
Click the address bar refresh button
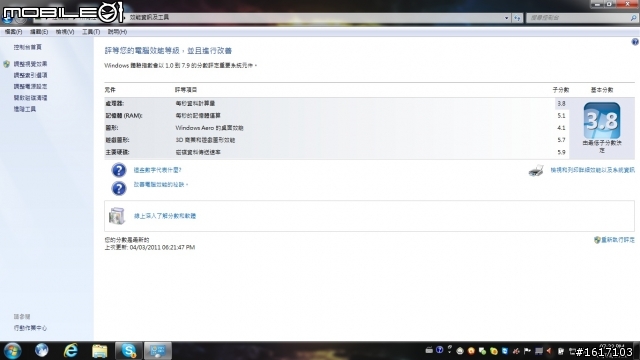pos(517,18)
